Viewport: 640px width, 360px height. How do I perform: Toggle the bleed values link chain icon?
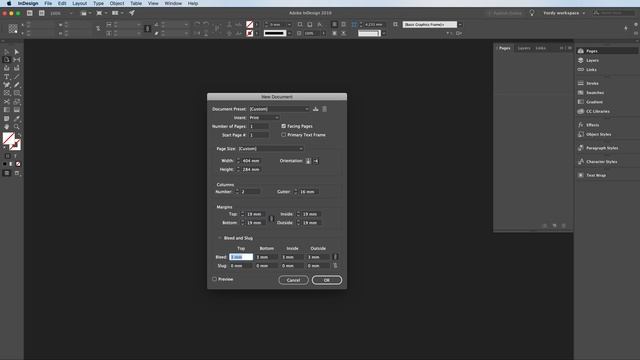point(335,257)
